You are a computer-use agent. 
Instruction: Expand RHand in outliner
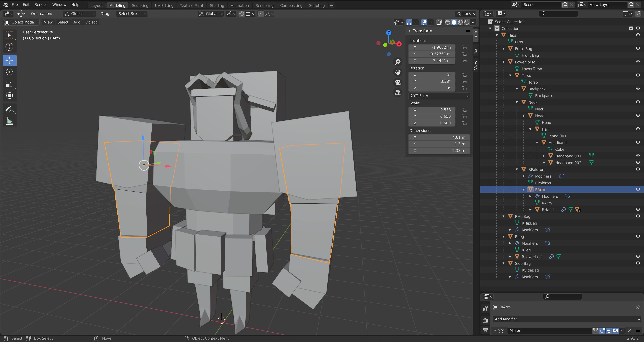(530, 210)
